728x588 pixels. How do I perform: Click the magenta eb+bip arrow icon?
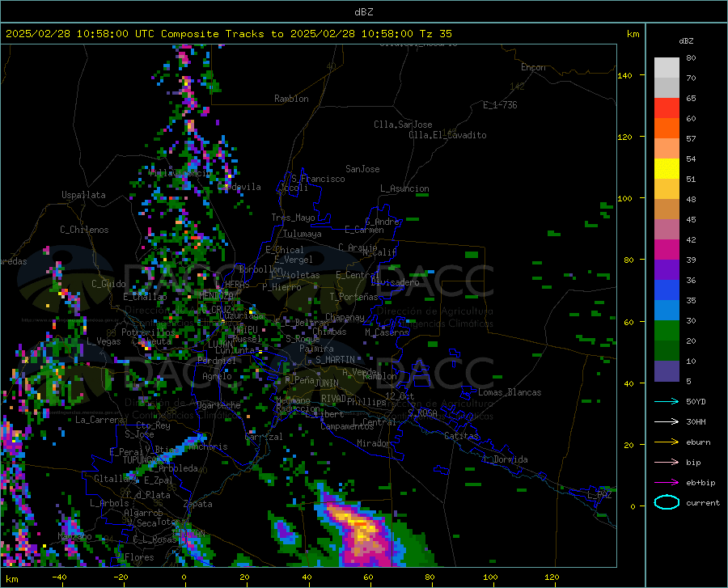667,483
